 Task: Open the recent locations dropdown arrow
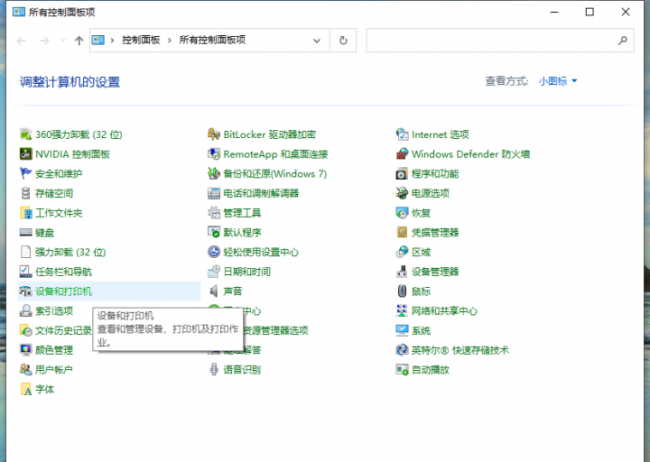[63, 40]
